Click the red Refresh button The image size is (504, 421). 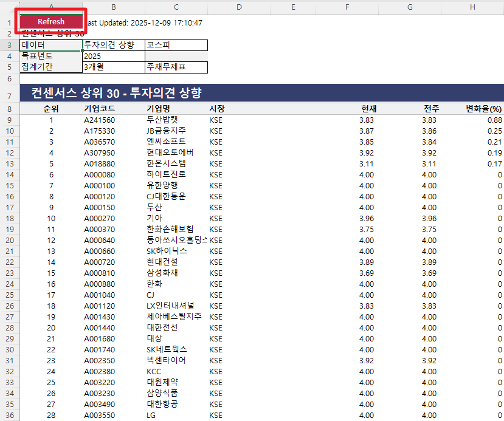(51, 21)
